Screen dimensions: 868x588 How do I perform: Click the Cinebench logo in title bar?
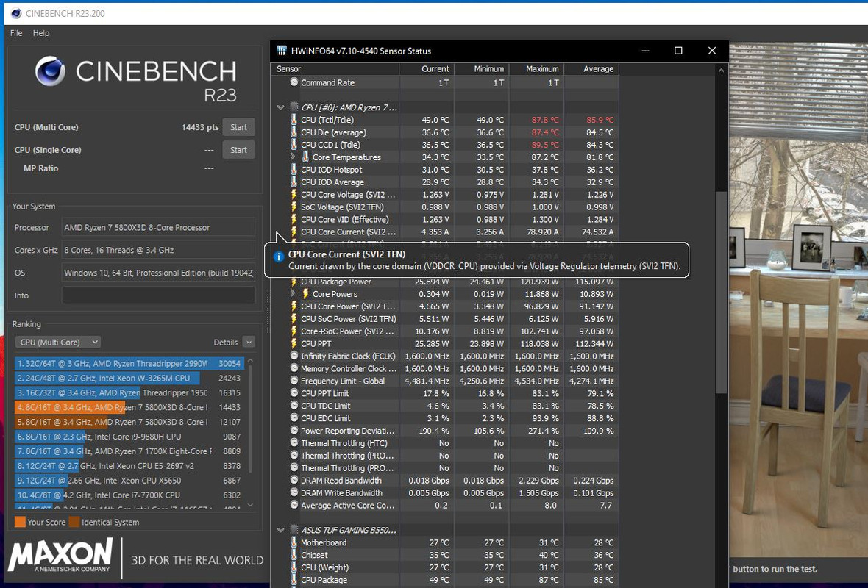pyautogui.click(x=16, y=13)
